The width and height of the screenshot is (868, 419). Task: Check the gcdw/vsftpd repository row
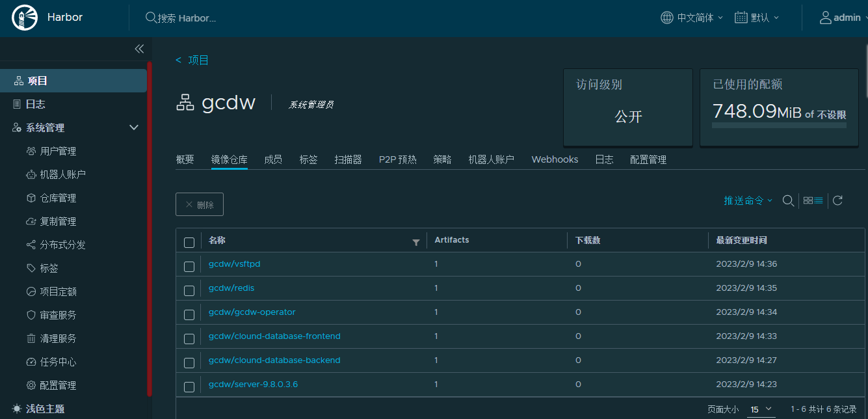click(189, 266)
